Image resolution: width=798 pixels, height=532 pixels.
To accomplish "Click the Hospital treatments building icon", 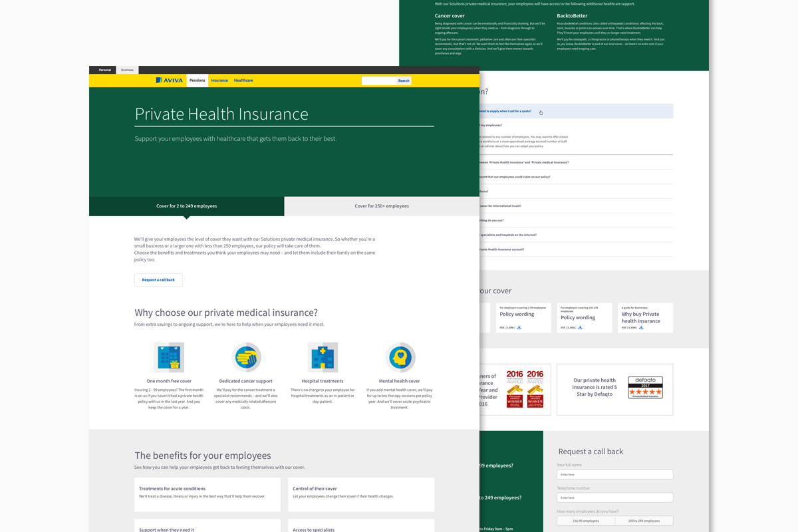I will tap(323, 358).
